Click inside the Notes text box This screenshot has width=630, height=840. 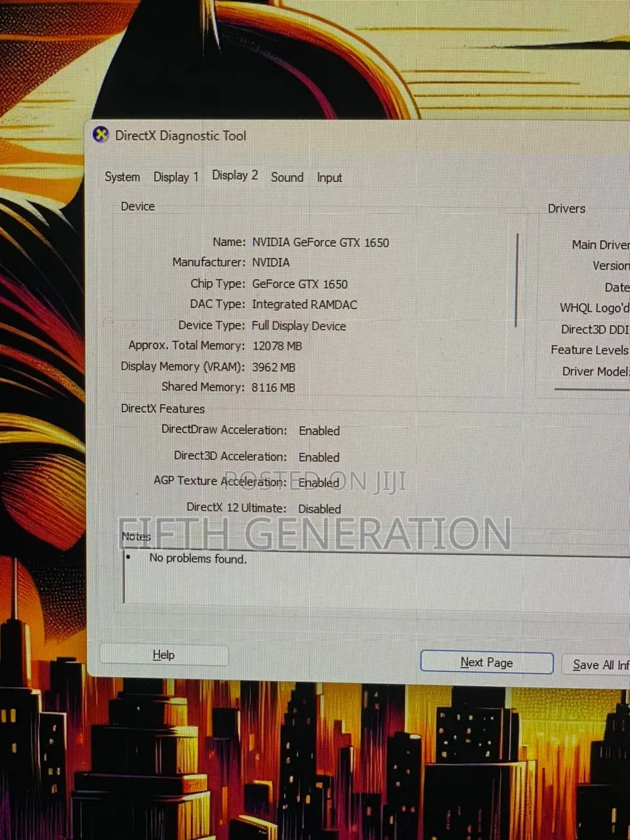(377, 579)
